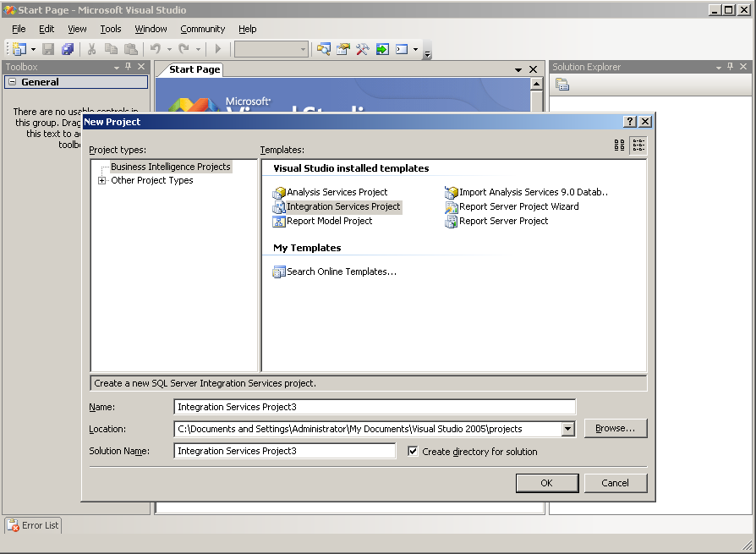This screenshot has height=554, width=756.
Task: Open the Solution Explorer window position dropdown
Action: point(719,68)
